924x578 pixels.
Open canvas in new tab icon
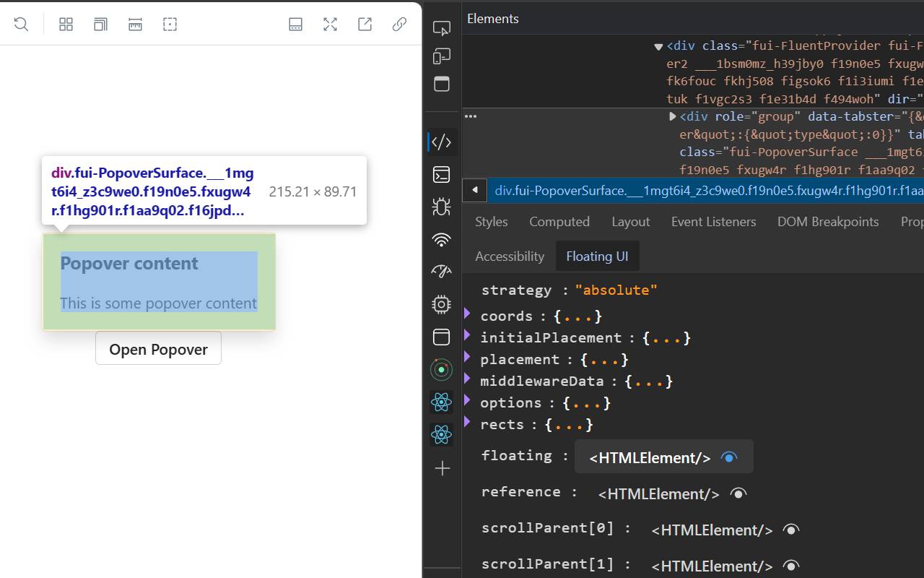pyautogui.click(x=365, y=25)
